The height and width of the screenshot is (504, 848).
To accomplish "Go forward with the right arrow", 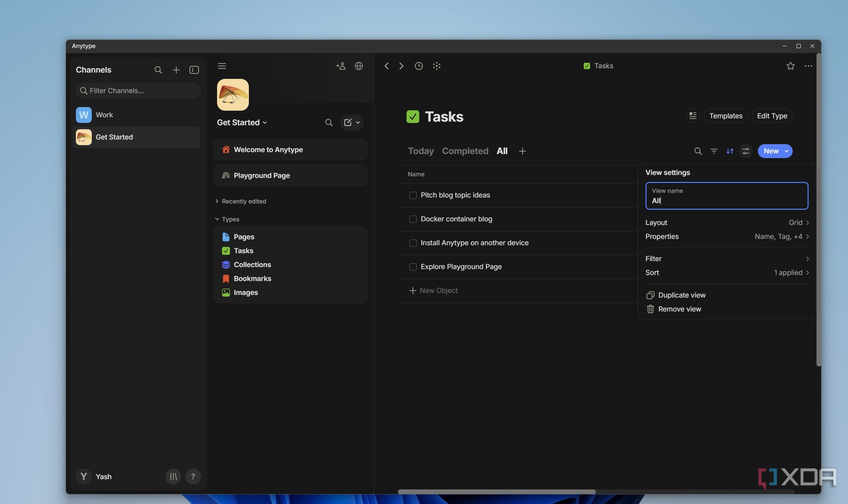I will 401,66.
